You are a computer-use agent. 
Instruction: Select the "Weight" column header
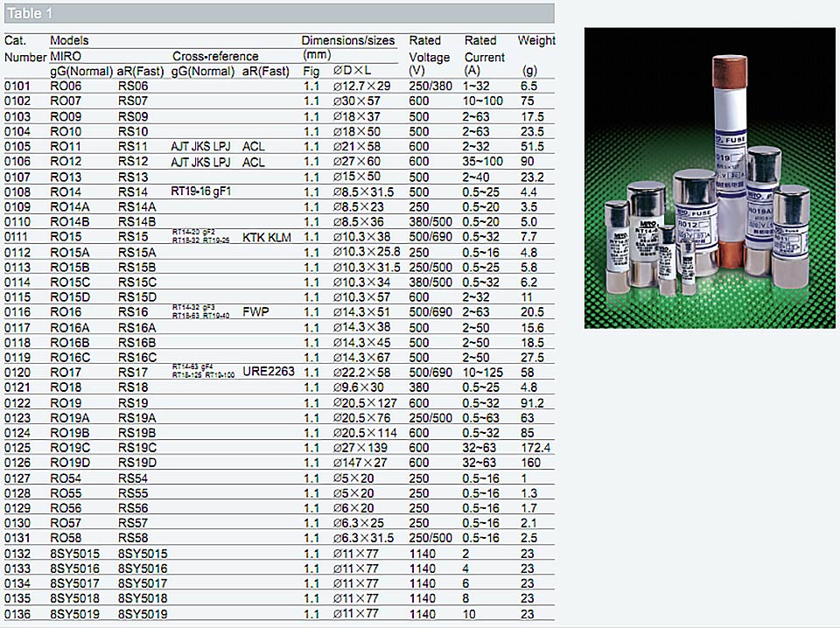coord(536,41)
